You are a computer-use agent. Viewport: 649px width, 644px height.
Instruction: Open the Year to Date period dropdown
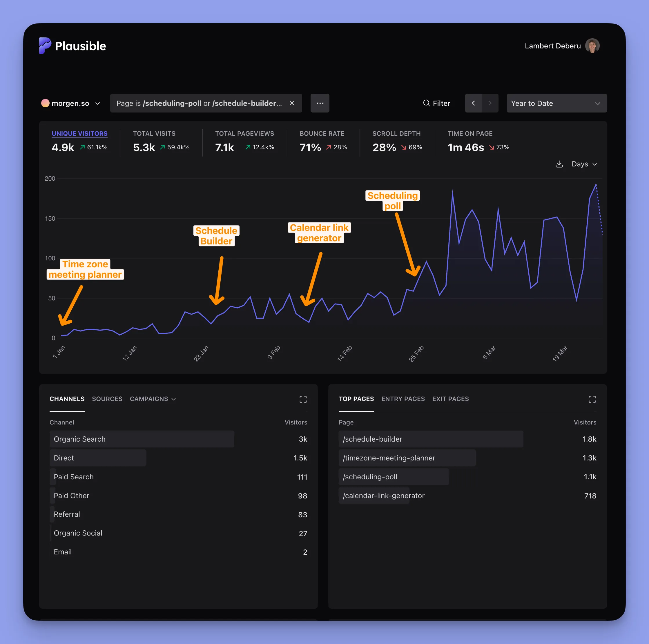coord(556,103)
